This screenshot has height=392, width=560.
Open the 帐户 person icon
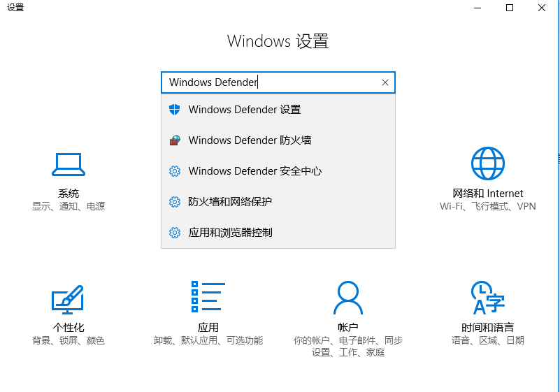[x=347, y=298]
